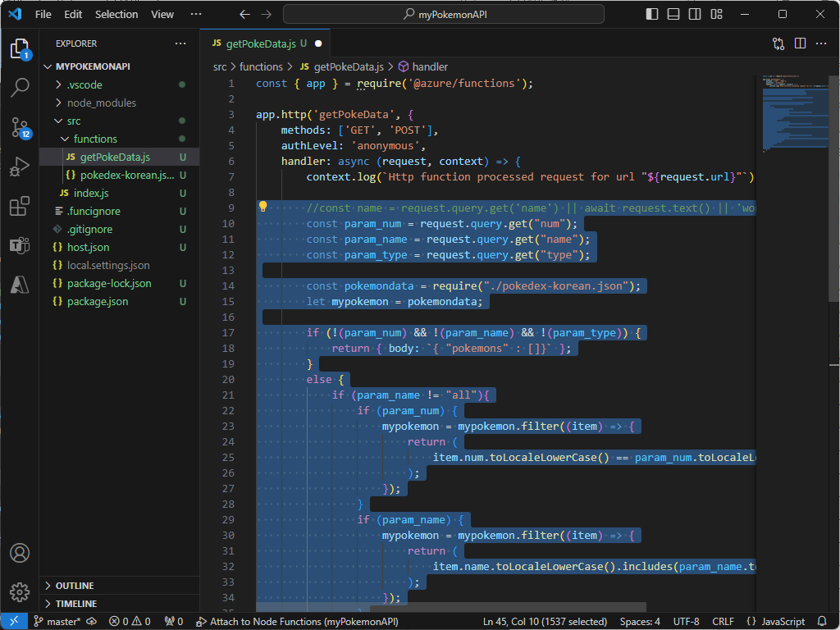Image resolution: width=840 pixels, height=630 pixels.
Task: Toggle the primary side bar layout icon
Action: (652, 15)
